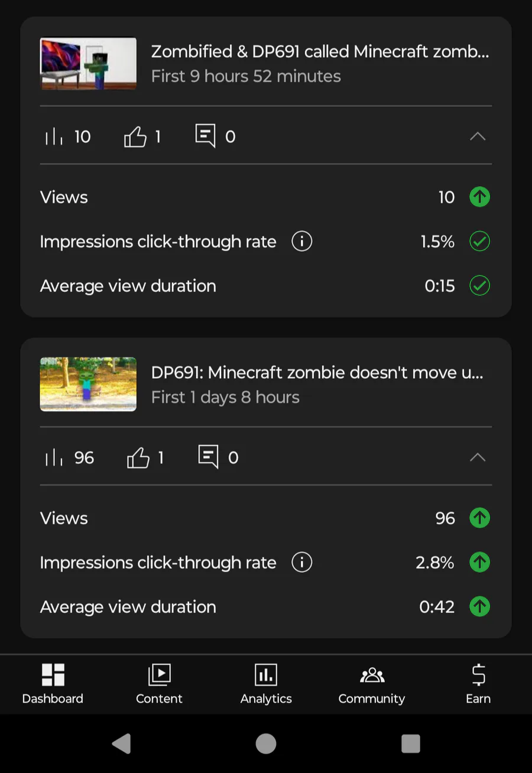Open the Community tab
Image resolution: width=532 pixels, height=773 pixels.
(371, 684)
